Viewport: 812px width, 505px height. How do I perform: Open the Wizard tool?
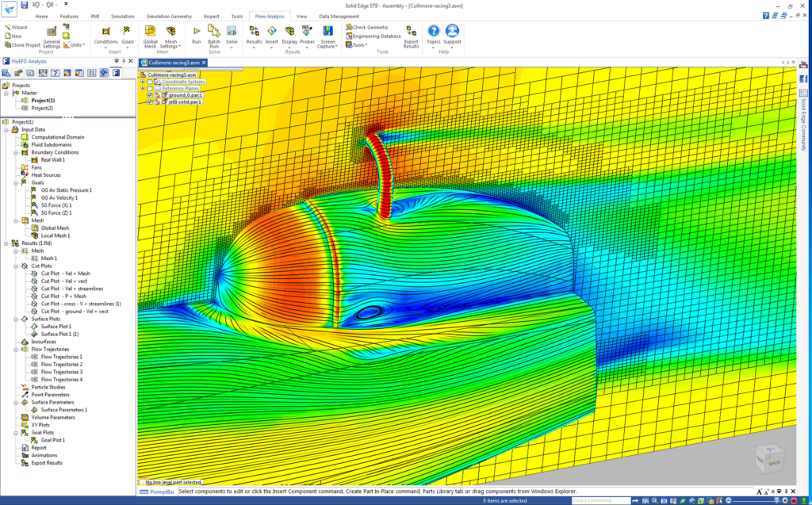16,27
